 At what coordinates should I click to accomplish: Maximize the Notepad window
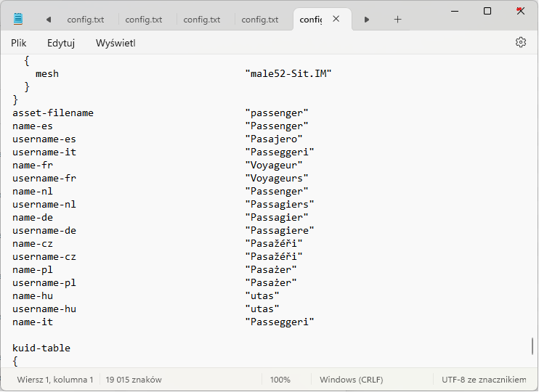point(487,11)
